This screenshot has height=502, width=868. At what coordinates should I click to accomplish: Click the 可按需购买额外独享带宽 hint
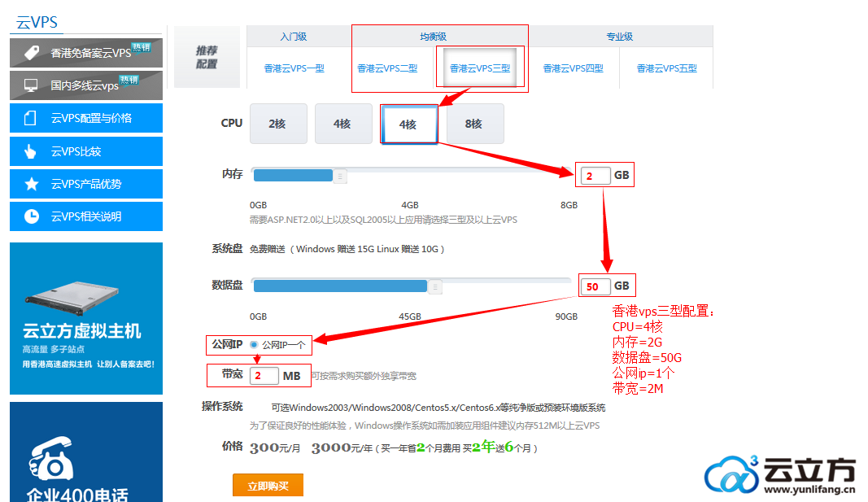click(x=364, y=377)
